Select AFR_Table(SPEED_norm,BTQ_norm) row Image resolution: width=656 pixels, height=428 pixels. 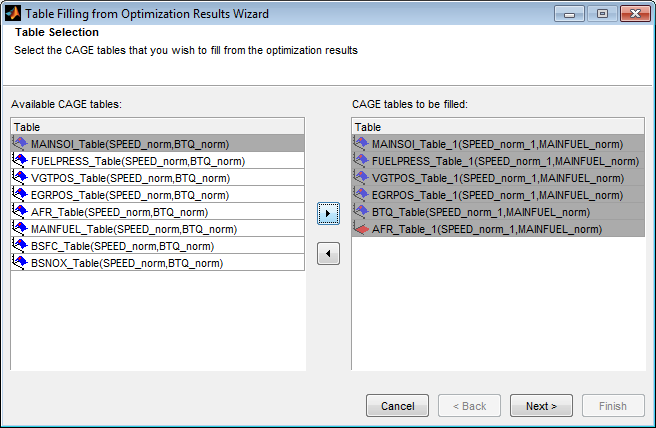click(158, 212)
